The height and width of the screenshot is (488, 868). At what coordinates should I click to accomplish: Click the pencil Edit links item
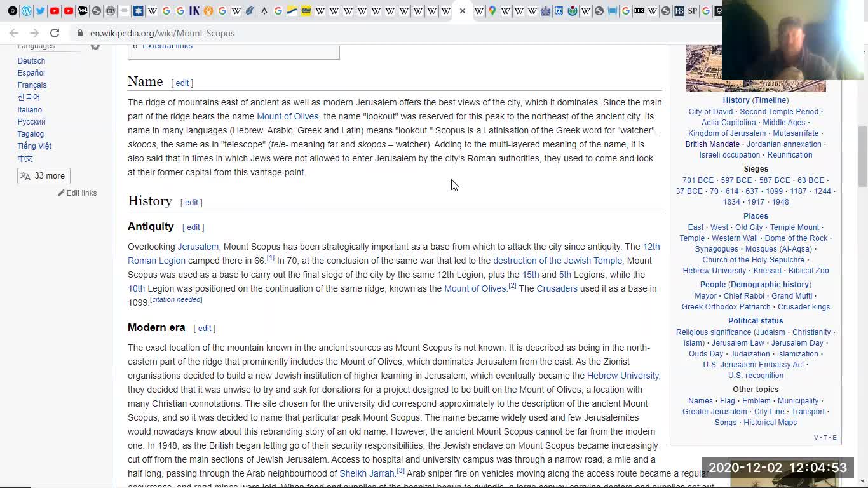click(x=78, y=193)
